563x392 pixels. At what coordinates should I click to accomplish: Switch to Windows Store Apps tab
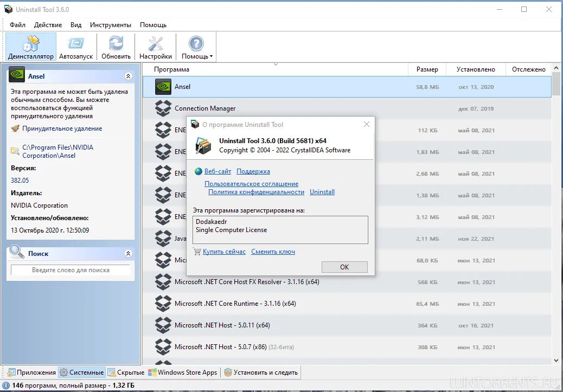tap(183, 372)
